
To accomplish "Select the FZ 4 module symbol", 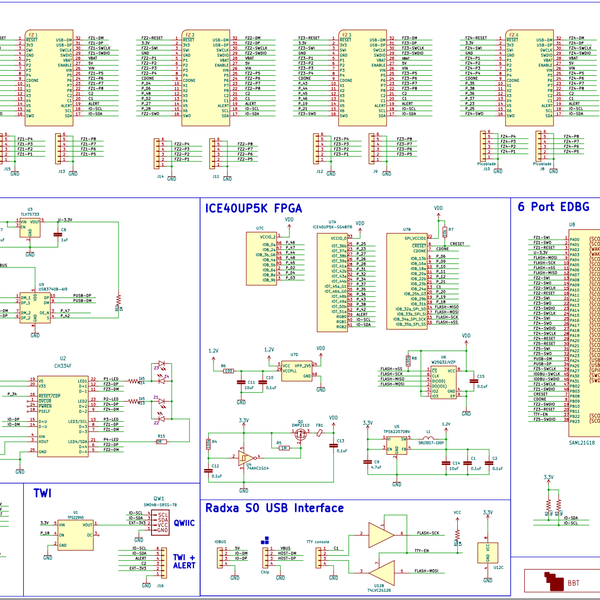I will (x=529, y=78).
